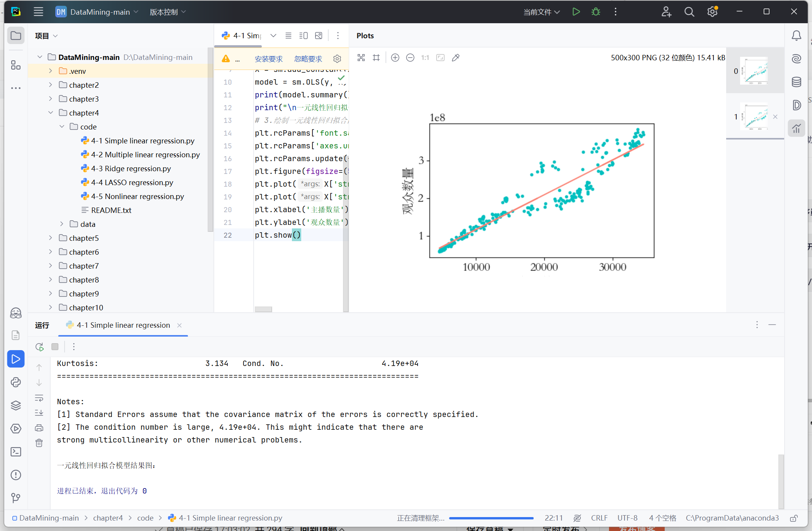This screenshot has width=812, height=531.
Task: Rerun the script from the run panel
Action: pyautogui.click(x=39, y=347)
